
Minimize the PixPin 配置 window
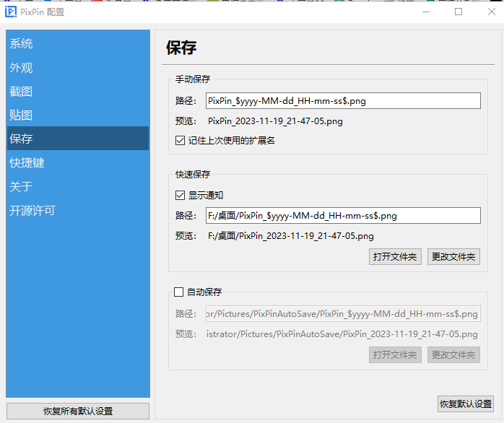(x=426, y=12)
